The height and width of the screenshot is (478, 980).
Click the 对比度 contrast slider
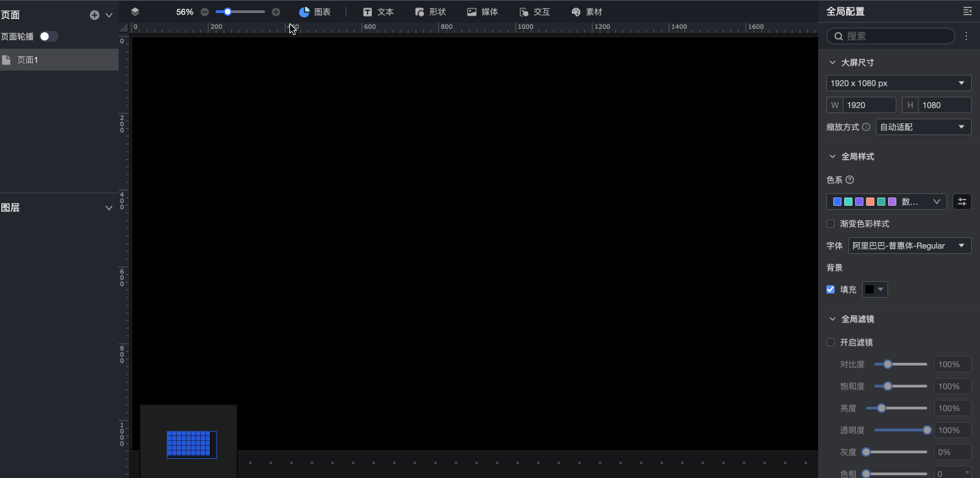(900, 364)
